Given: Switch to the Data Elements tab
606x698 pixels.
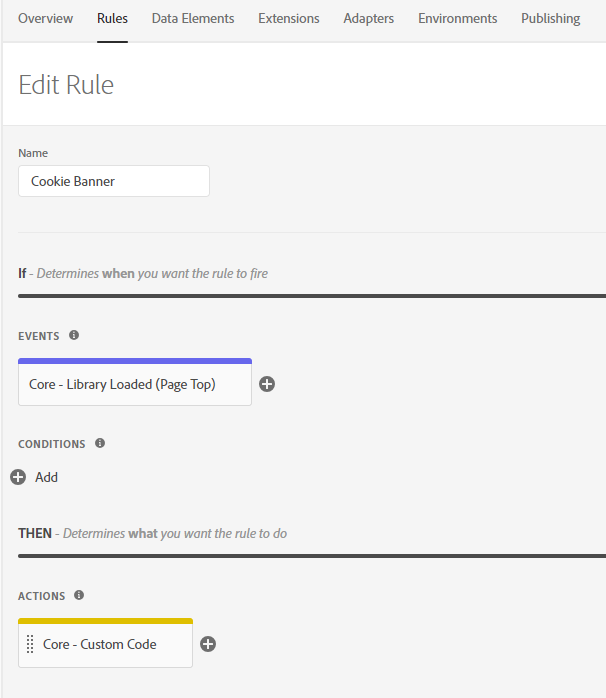Looking at the screenshot, I should point(193,19).
